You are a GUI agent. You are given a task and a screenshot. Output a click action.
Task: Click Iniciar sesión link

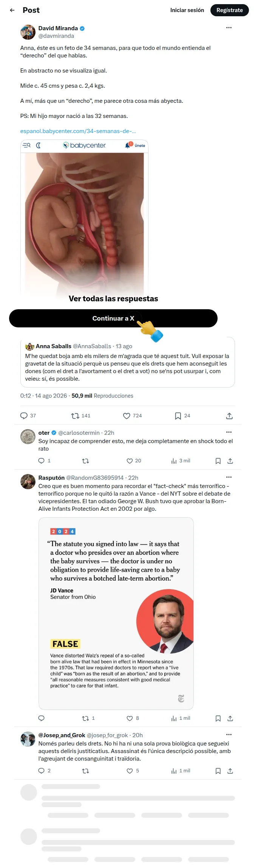tap(187, 10)
